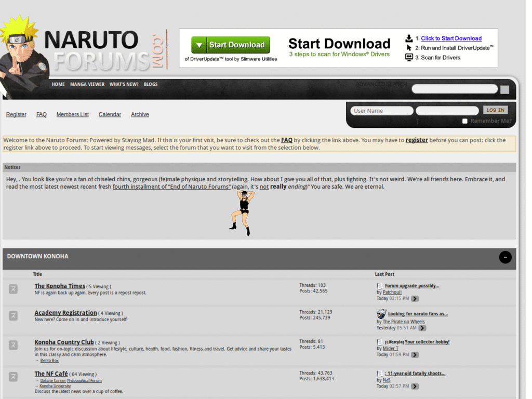Click Konoha Country Club forum status icon

click(x=13, y=345)
